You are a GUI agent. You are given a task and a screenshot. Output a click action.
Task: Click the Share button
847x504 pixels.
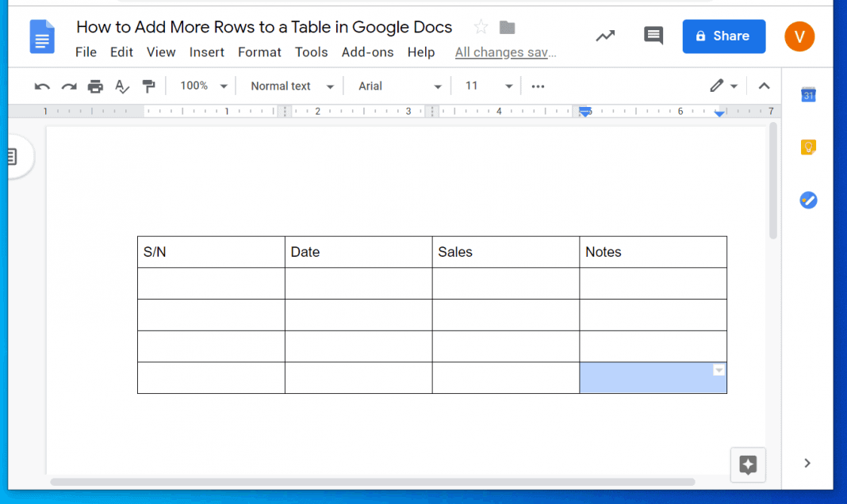[x=723, y=36]
